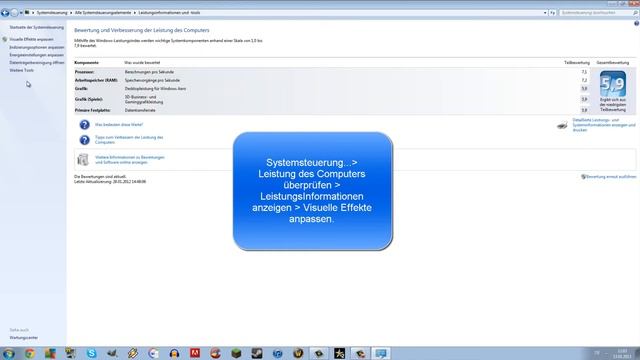Open the Windows Start button
This screenshot has height=360, width=640.
click(8, 353)
